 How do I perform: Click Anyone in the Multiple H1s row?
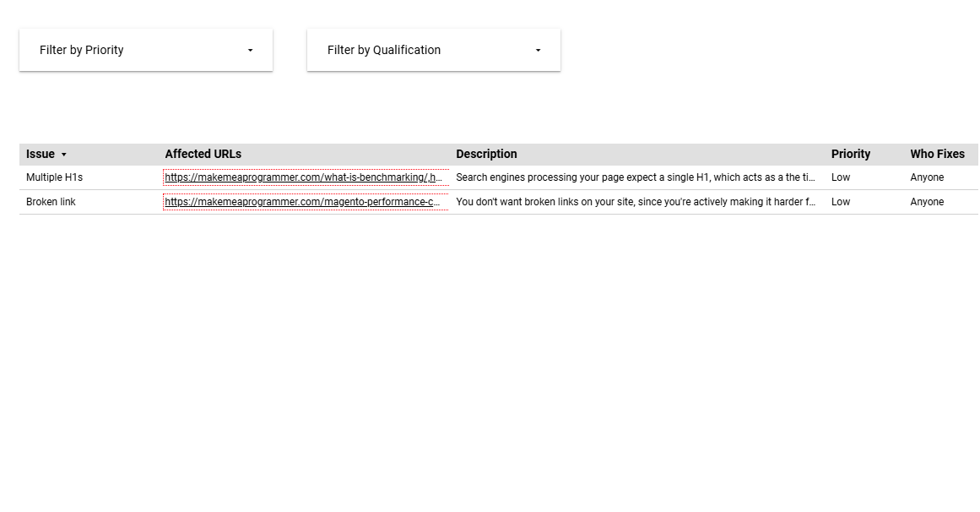927,177
